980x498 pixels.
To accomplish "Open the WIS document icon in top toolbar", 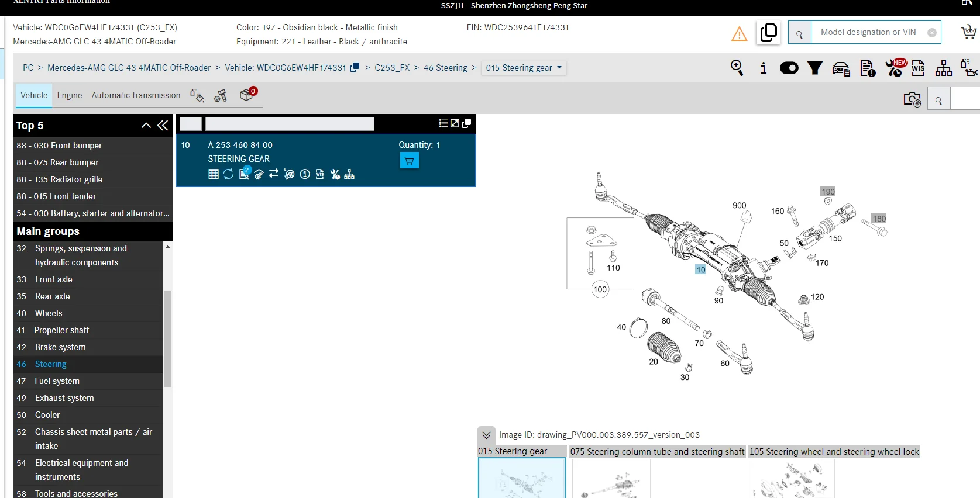I will point(918,68).
